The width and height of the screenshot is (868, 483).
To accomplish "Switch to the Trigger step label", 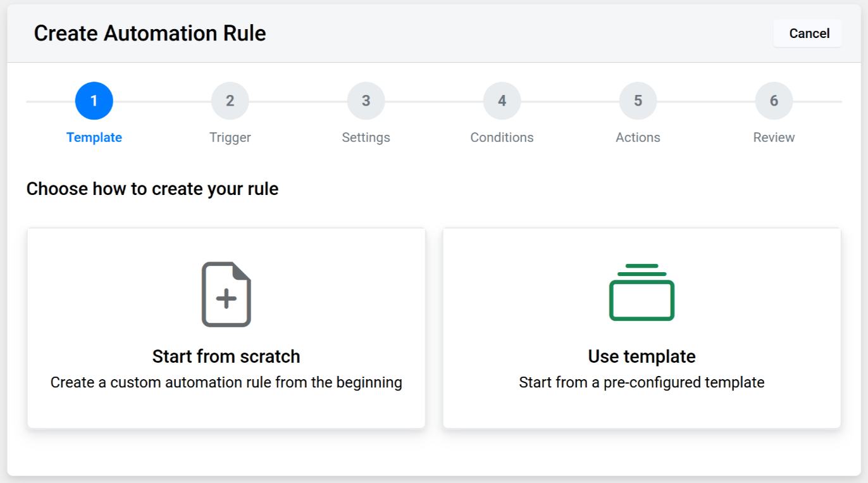I will (230, 137).
